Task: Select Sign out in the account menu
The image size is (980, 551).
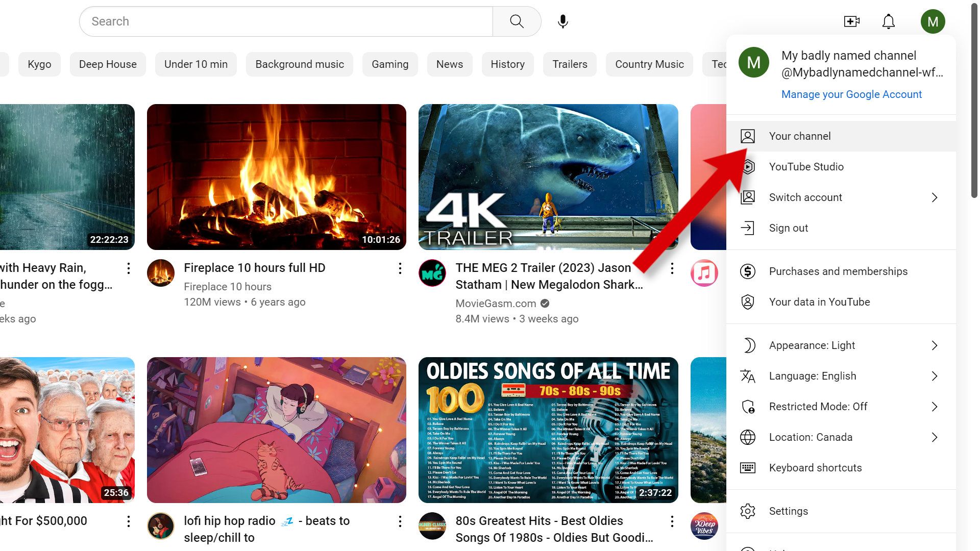Action: 788,228
